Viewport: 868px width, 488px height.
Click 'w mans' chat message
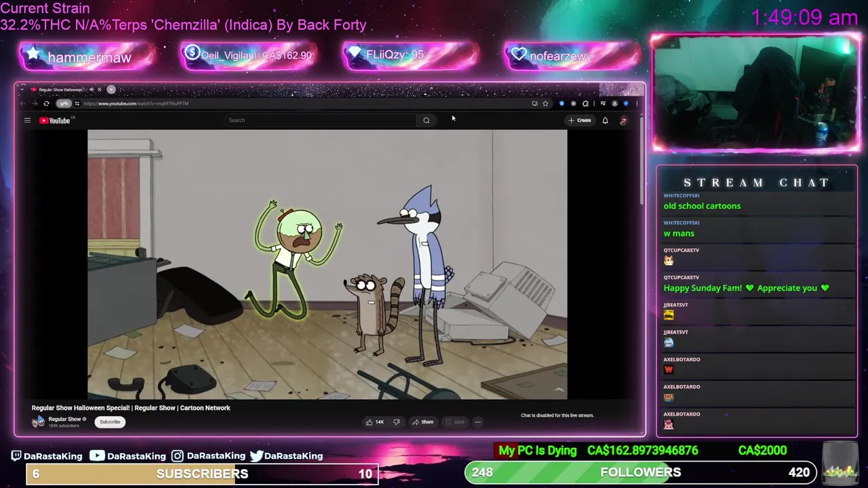coord(679,233)
